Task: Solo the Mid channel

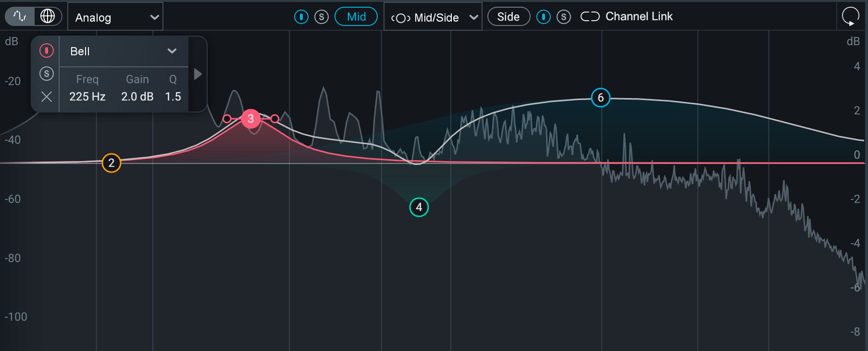Action: (x=322, y=17)
